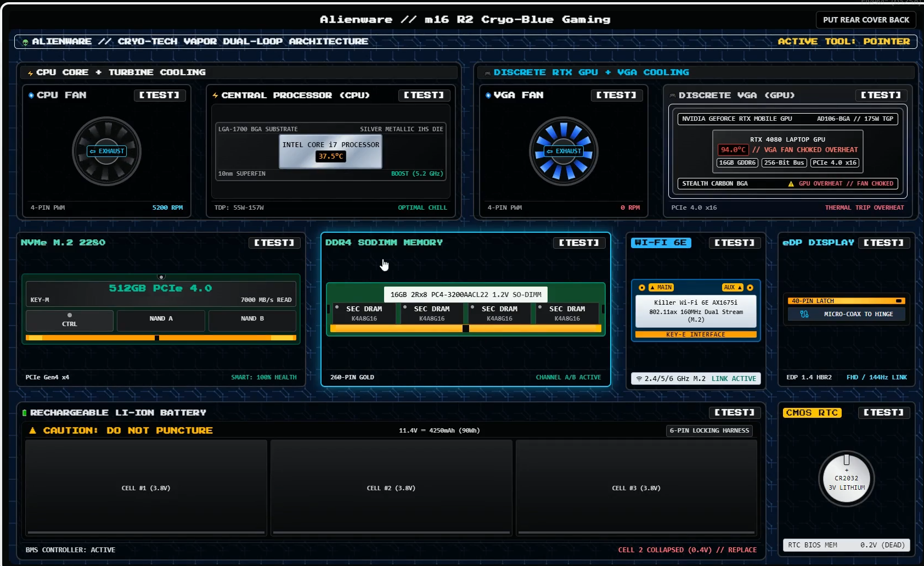Click the Intel Core i7 processor die
The height and width of the screenshot is (566, 924).
pos(330,151)
